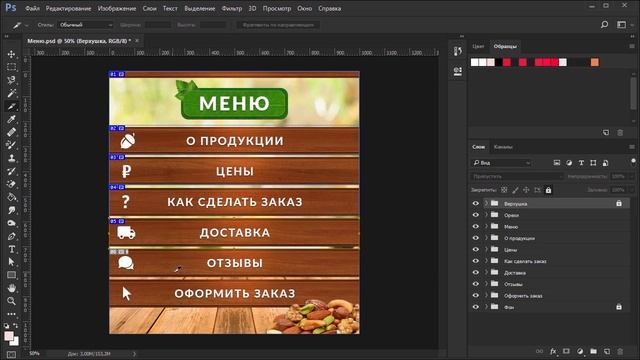
Task: Open the Фильтр menu
Action: (x=231, y=8)
